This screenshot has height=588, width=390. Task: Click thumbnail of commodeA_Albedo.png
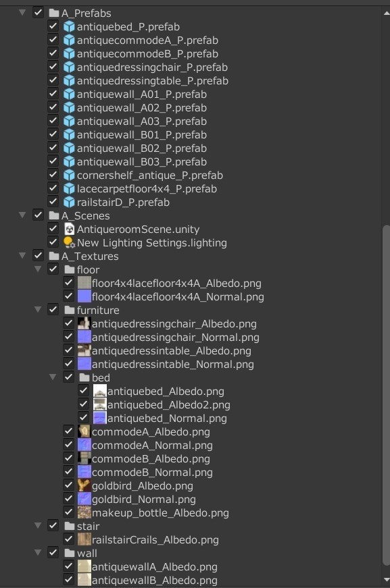pos(84,431)
